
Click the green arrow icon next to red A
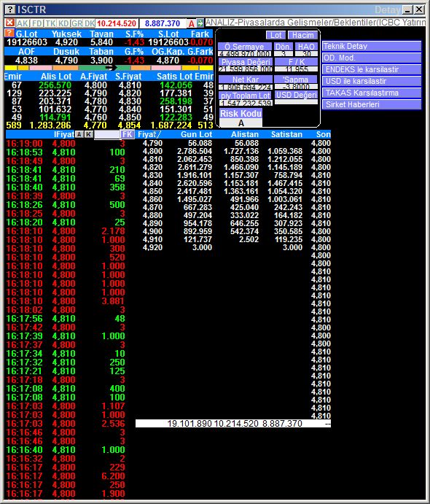pyautogui.click(x=200, y=23)
